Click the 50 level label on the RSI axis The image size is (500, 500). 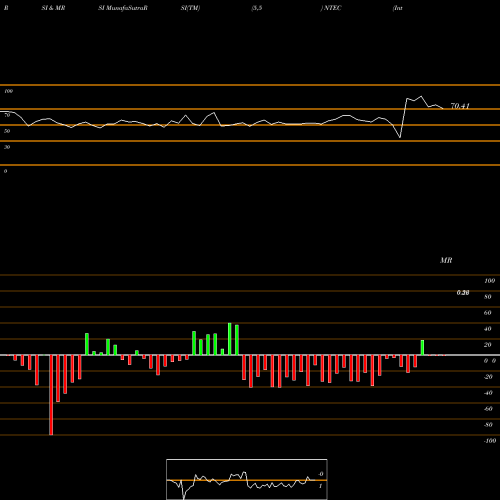click(x=7, y=131)
